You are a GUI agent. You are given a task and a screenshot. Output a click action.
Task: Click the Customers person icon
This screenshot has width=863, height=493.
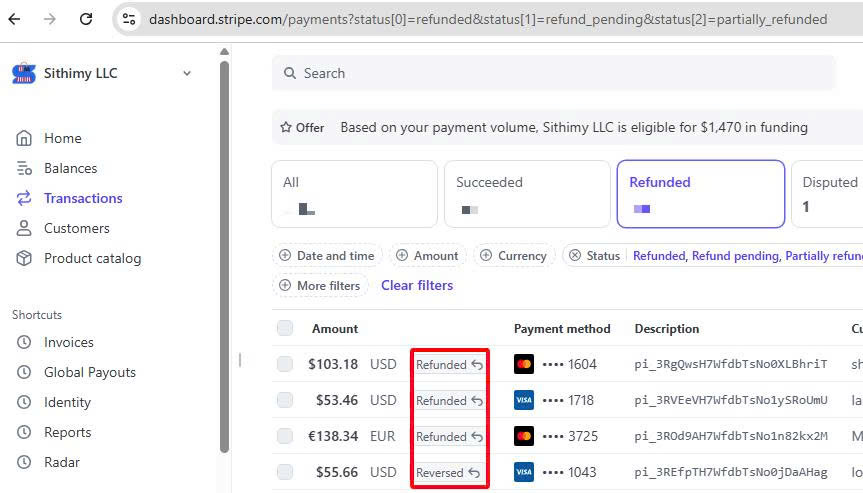coord(24,228)
